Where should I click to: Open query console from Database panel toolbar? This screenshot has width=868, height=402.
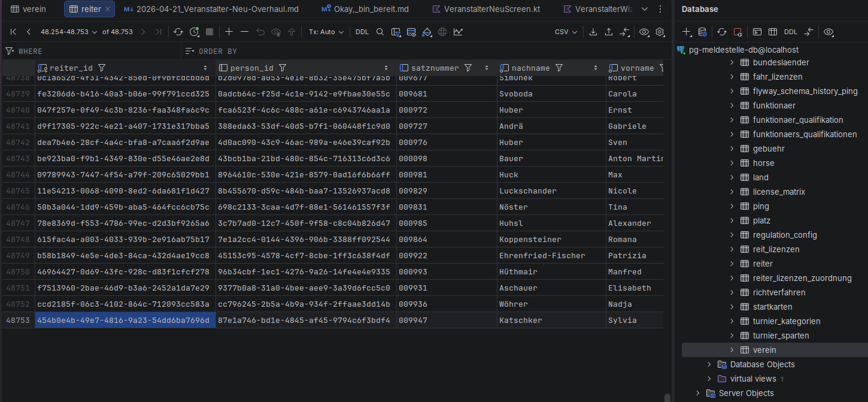pos(757,32)
